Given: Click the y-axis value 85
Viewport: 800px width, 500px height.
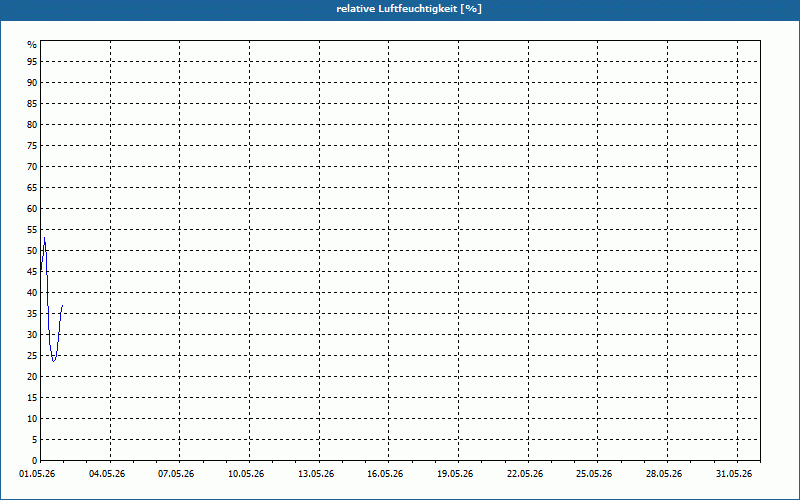Looking at the screenshot, I should (x=32, y=104).
